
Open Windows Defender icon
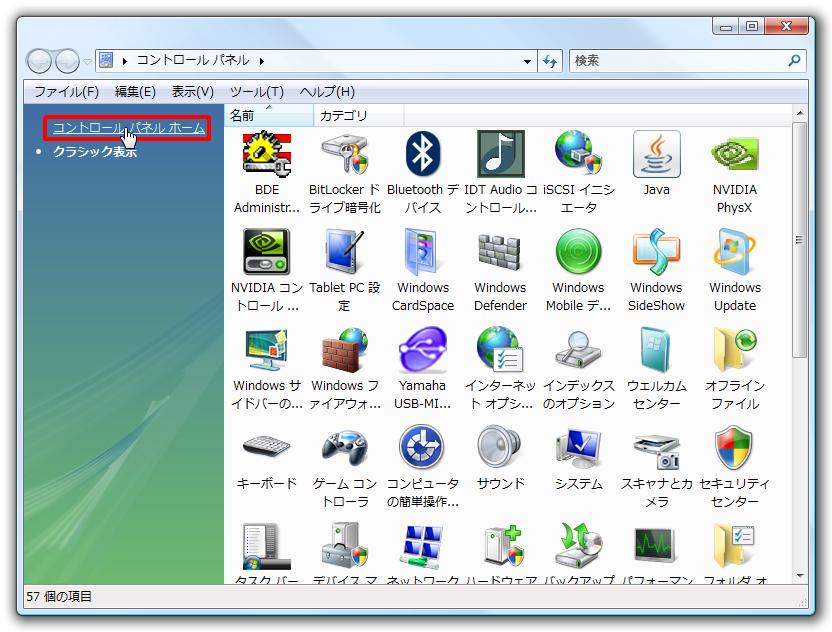pyautogui.click(x=500, y=253)
